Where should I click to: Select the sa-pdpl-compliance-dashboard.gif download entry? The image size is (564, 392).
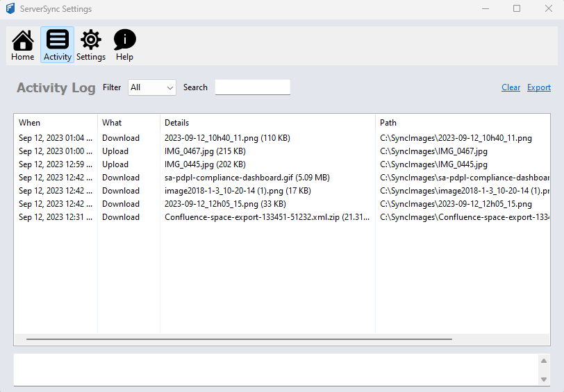(247, 178)
